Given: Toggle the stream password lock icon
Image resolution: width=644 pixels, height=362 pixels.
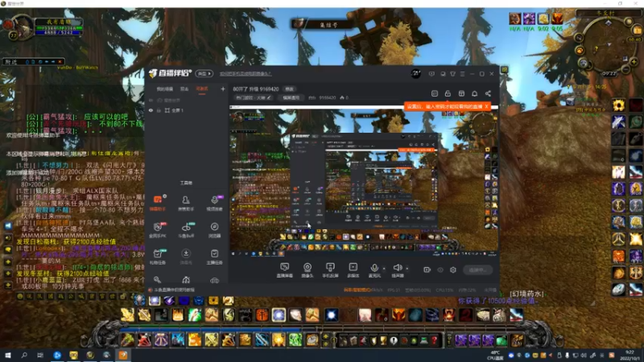Looking at the screenshot, I should click(x=448, y=93).
